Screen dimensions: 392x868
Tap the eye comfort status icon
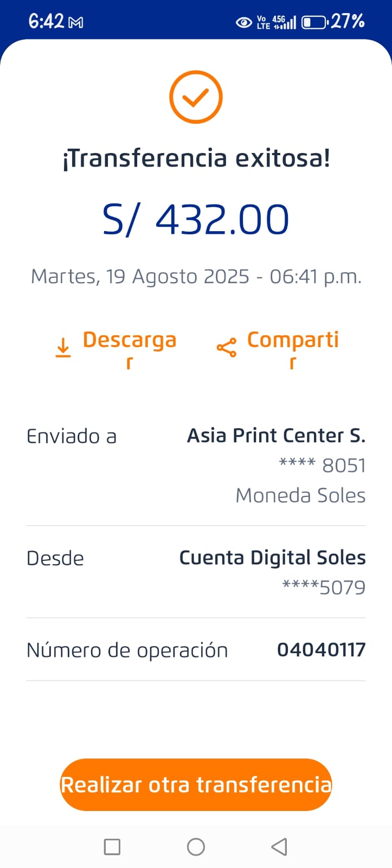243,22
